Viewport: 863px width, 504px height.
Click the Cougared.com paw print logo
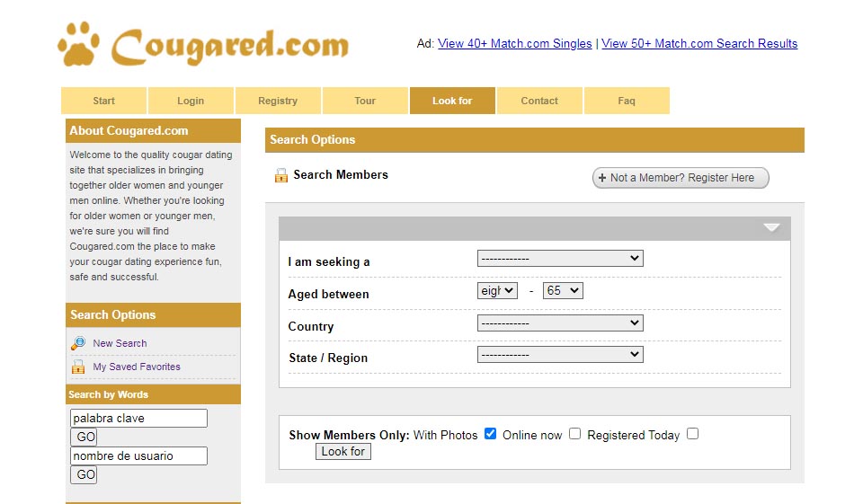78,44
